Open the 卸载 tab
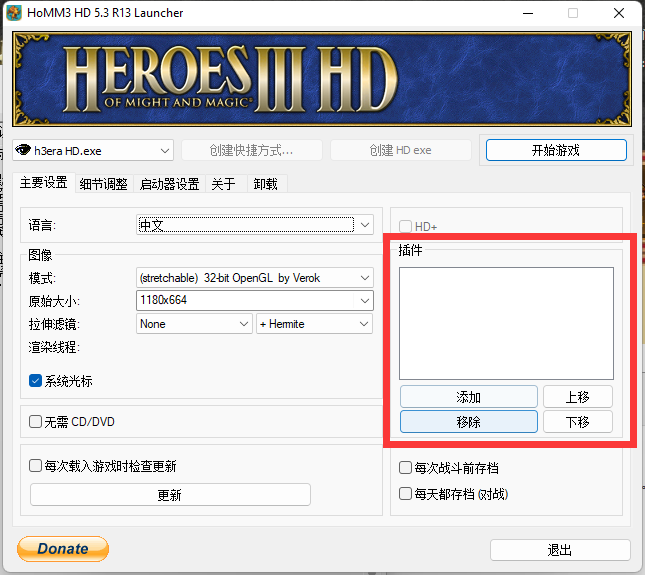The image size is (645, 575). pos(266,184)
